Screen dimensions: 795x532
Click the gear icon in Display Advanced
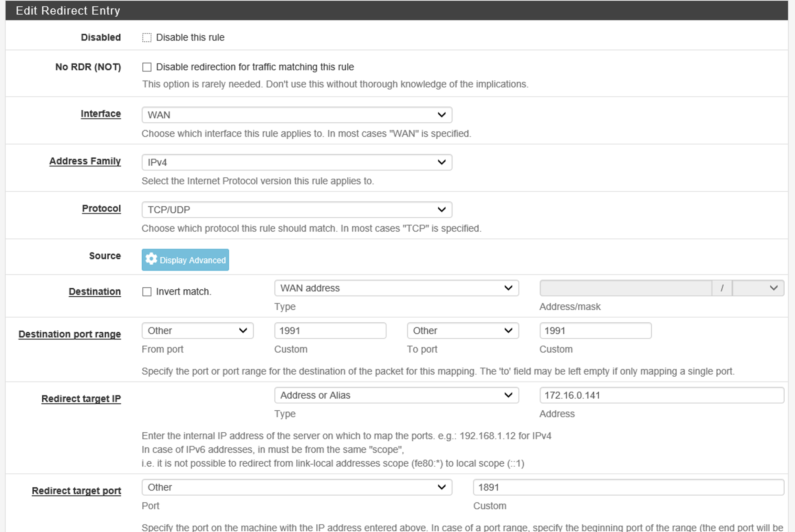tap(151, 259)
